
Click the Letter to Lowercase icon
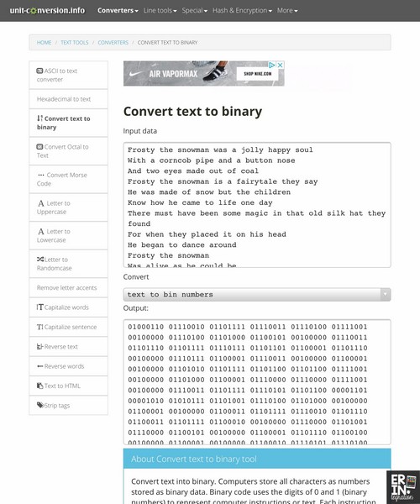[x=41, y=232]
